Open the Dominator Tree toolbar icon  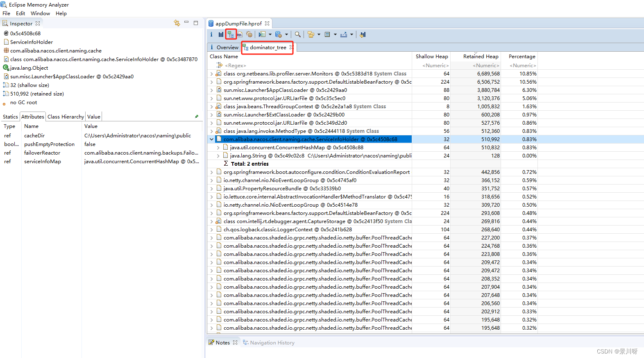(231, 35)
